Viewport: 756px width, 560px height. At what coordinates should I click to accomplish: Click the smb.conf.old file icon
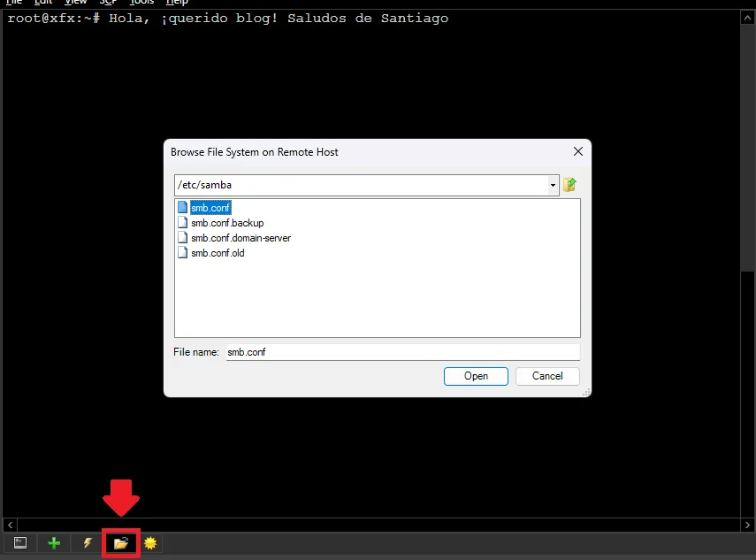click(183, 253)
